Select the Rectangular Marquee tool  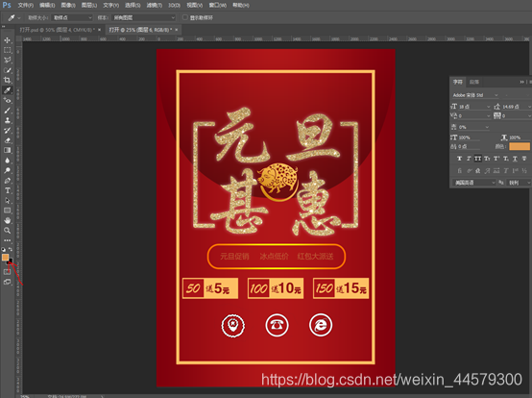pyautogui.click(x=7, y=50)
